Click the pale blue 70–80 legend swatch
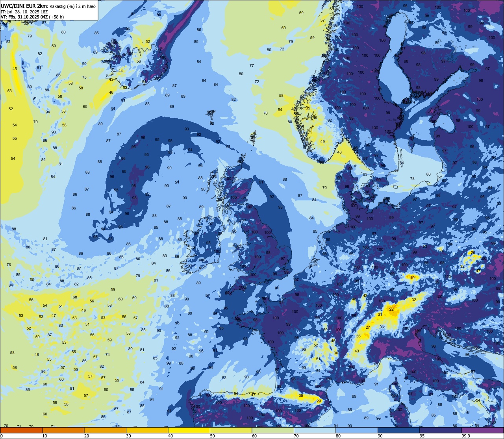Screen dimensions: 504x439 click(x=315, y=430)
